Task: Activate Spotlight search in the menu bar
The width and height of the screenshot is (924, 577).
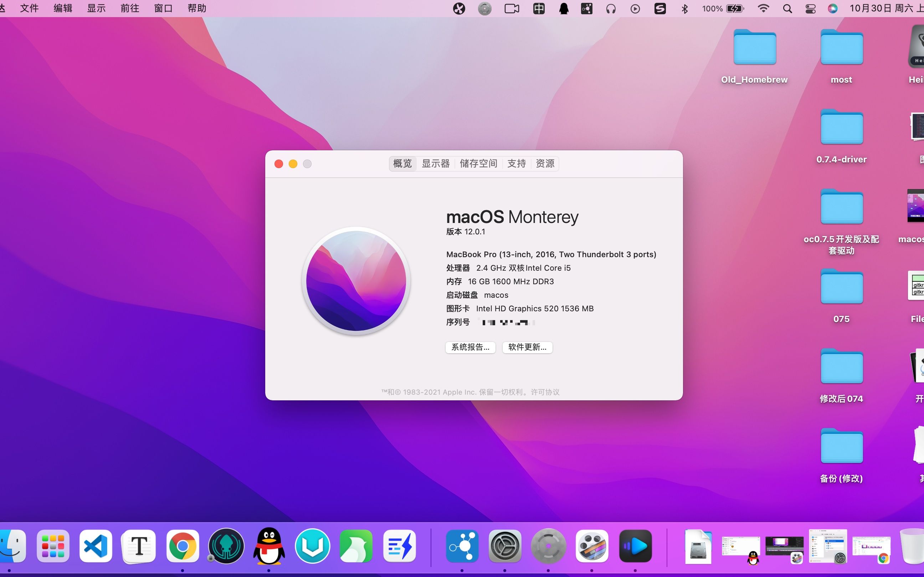Action: 787,8
